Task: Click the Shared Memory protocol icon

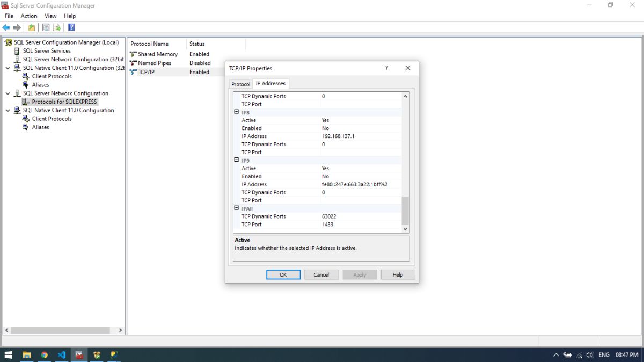Action: click(133, 54)
